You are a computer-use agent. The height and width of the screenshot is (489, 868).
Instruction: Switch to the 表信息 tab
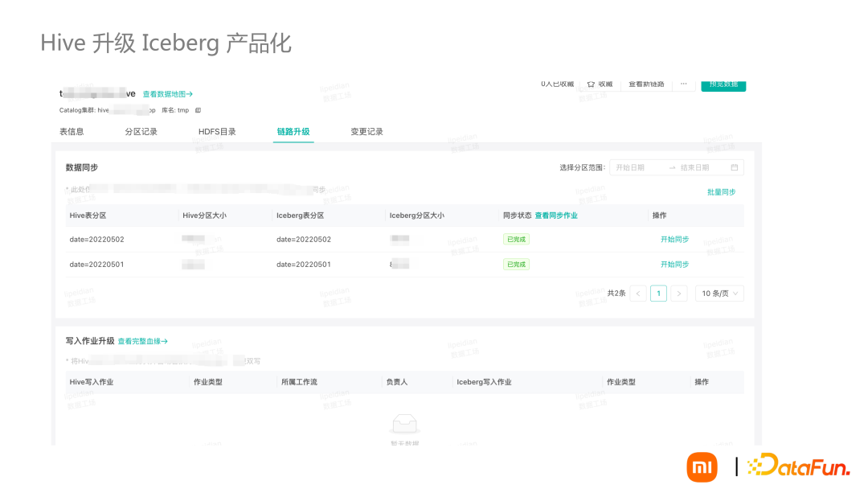coord(72,132)
